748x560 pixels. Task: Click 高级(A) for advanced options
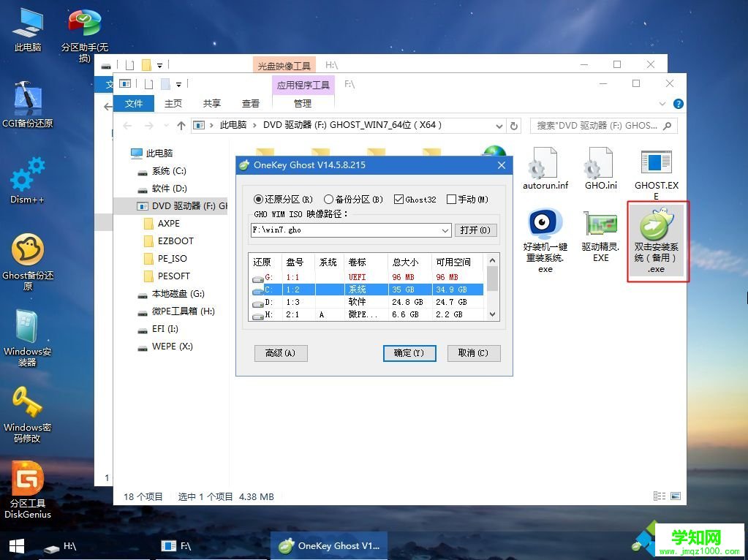(x=281, y=353)
